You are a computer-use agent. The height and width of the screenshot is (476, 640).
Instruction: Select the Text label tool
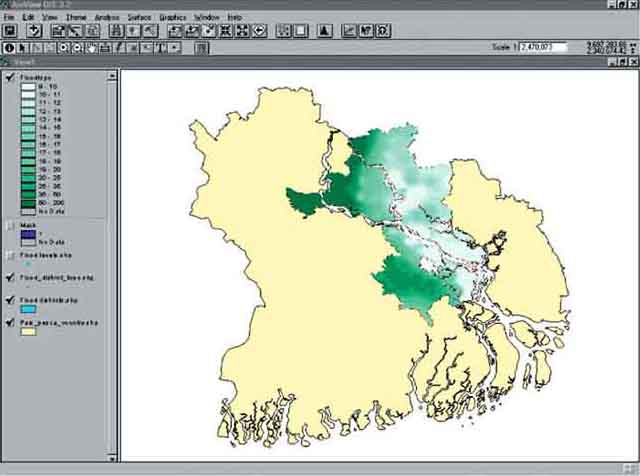tap(161, 47)
